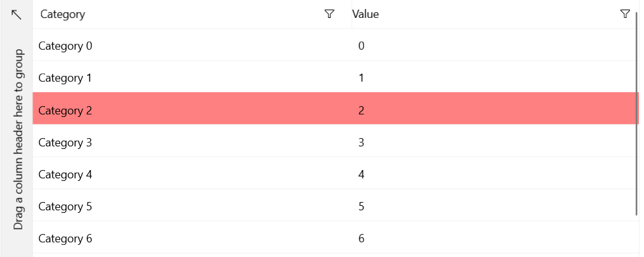Viewport: 644px width, 257px height.
Task: Click the value 6 cell
Action: pyautogui.click(x=362, y=238)
